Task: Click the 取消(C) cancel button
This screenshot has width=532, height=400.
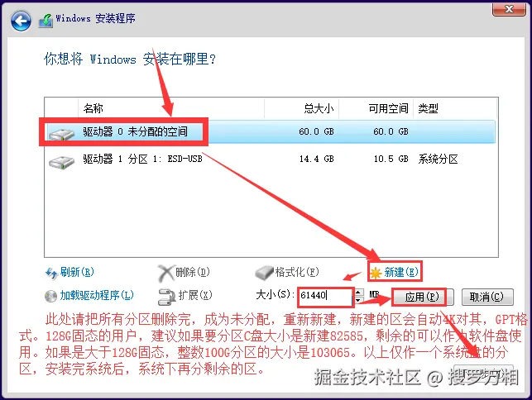Action: tap(486, 298)
